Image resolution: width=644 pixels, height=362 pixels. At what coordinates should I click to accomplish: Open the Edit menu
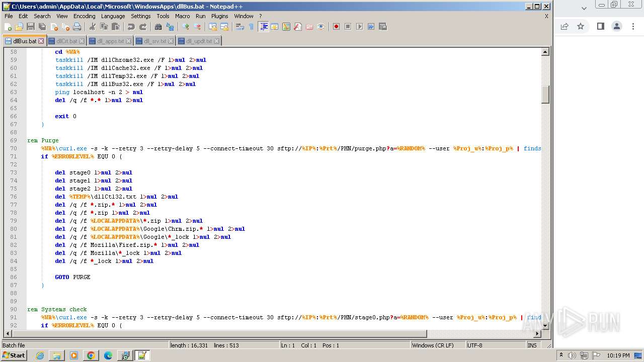click(x=23, y=16)
